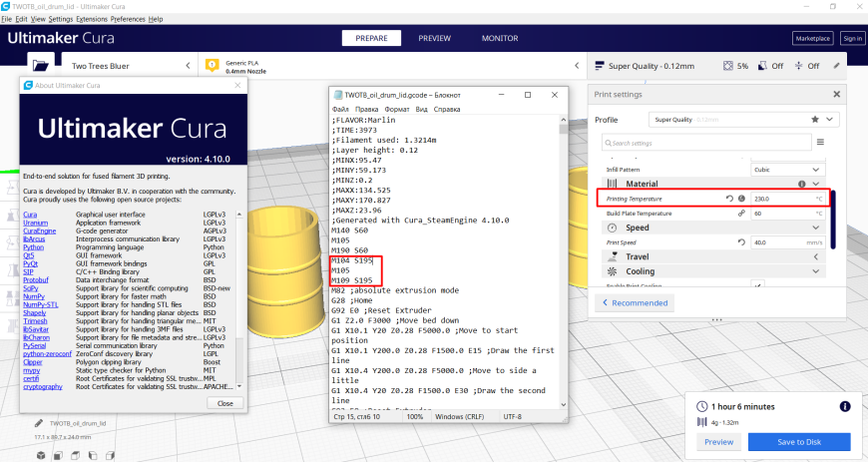The height and width of the screenshot is (462, 868).
Task: Click the Generic PLA material warning icon
Action: (213, 66)
